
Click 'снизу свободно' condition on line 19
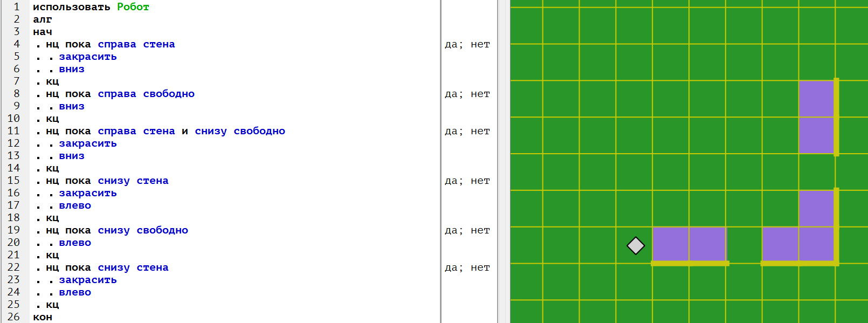143,230
